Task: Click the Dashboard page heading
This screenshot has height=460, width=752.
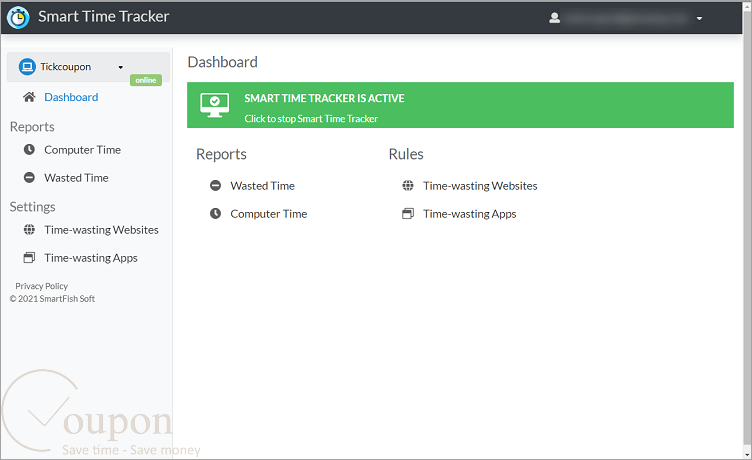Action: tap(223, 62)
